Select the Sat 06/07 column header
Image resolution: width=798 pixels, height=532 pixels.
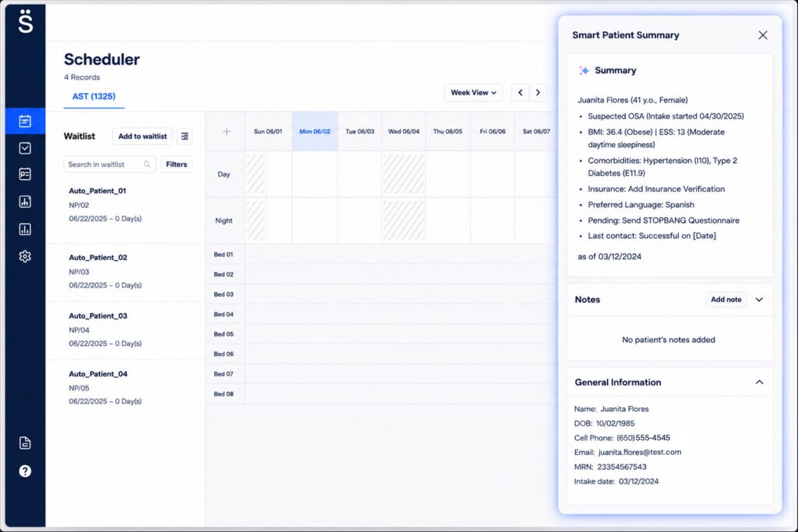point(536,131)
